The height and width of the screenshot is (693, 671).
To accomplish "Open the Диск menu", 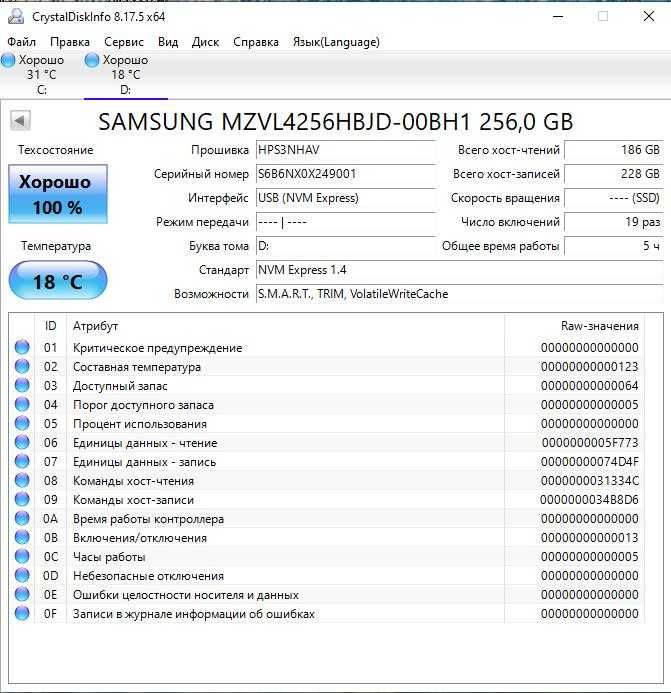I will tap(206, 42).
